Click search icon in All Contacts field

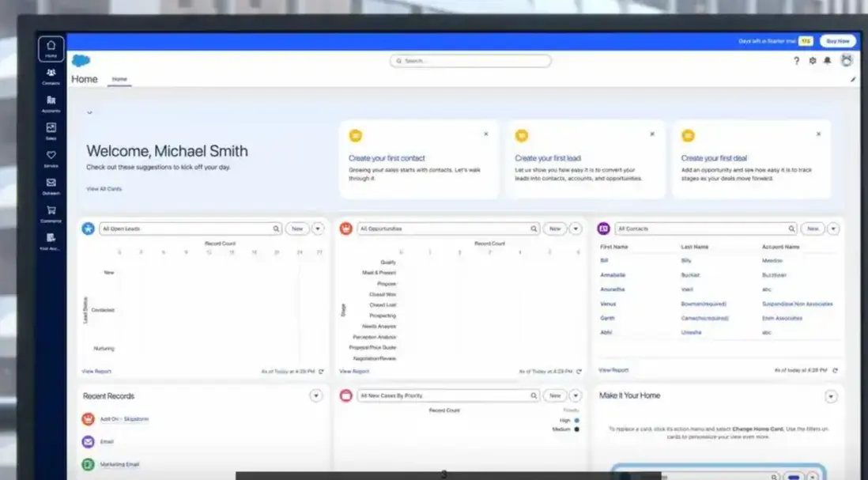coord(791,229)
